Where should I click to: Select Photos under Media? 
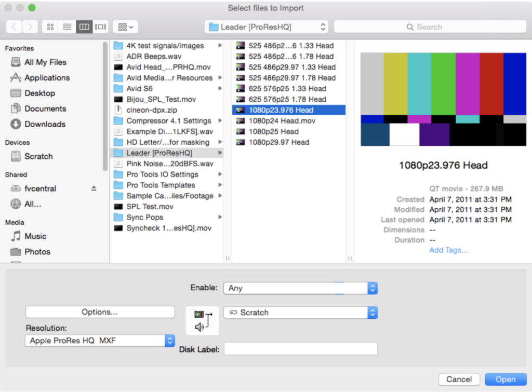37,252
